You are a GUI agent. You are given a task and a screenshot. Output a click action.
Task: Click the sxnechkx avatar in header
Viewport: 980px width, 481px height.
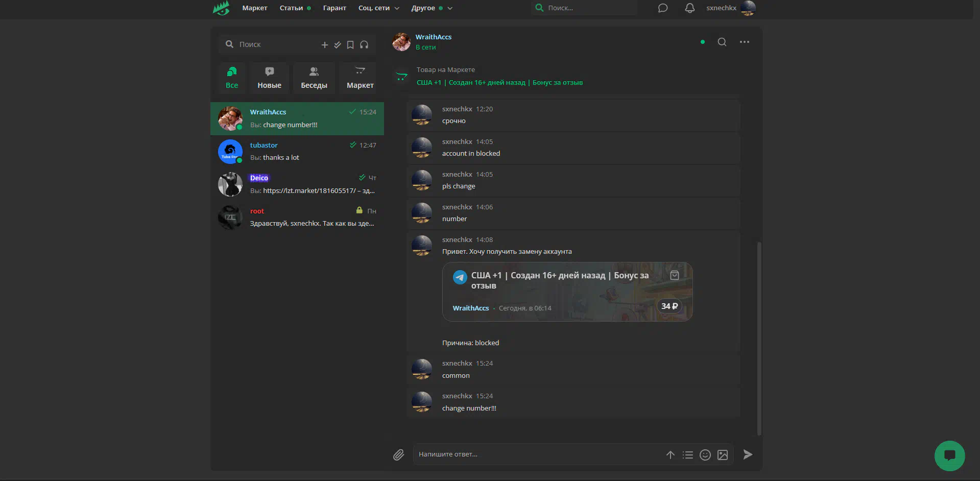coord(748,8)
